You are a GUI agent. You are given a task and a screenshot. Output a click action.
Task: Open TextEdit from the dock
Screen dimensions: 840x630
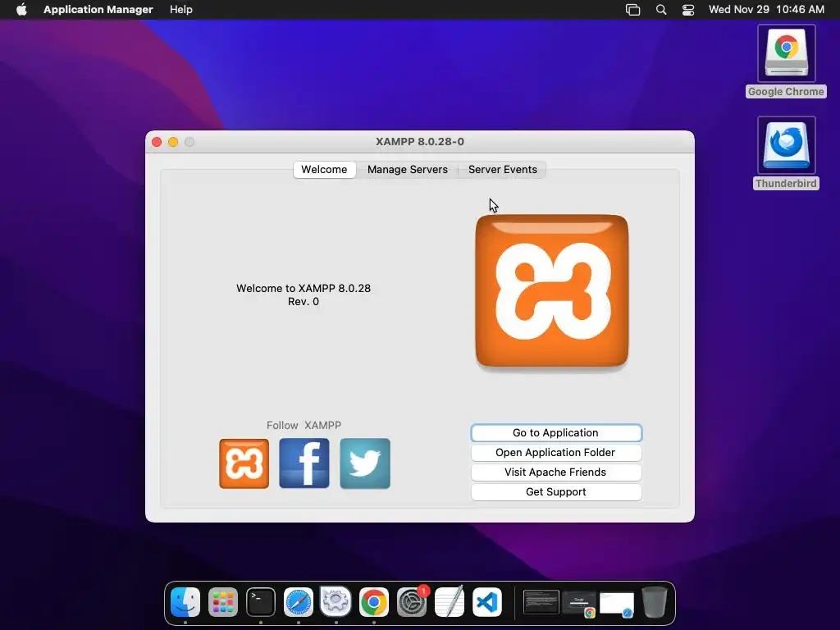click(450, 602)
